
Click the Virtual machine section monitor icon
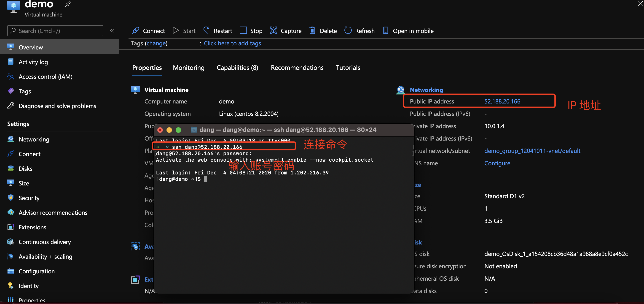(135, 90)
